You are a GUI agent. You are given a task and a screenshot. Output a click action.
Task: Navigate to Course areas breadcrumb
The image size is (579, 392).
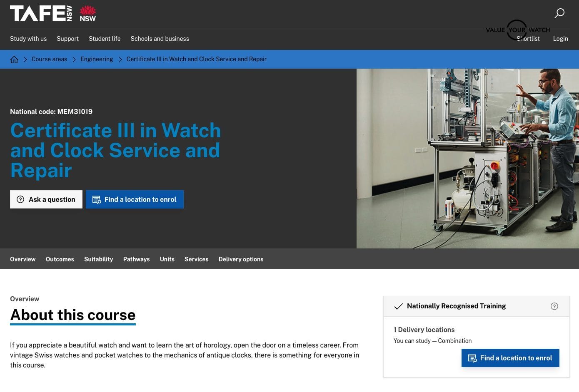coord(49,59)
